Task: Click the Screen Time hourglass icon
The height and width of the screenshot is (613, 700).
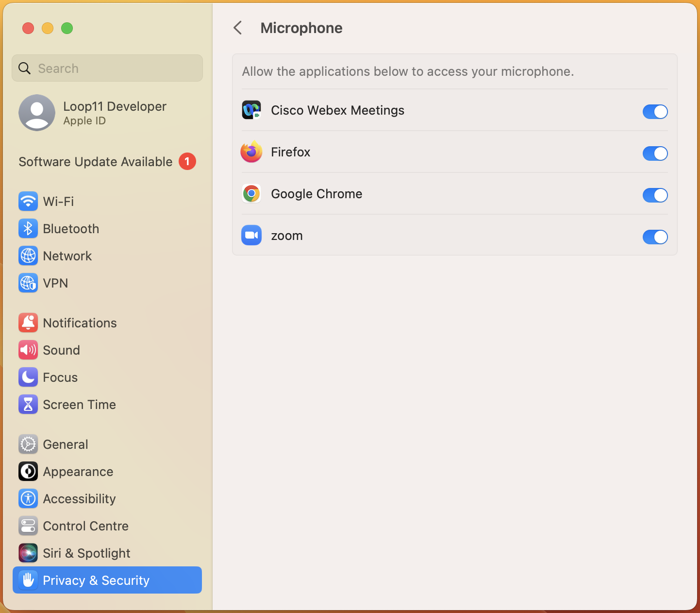Action: coord(28,404)
